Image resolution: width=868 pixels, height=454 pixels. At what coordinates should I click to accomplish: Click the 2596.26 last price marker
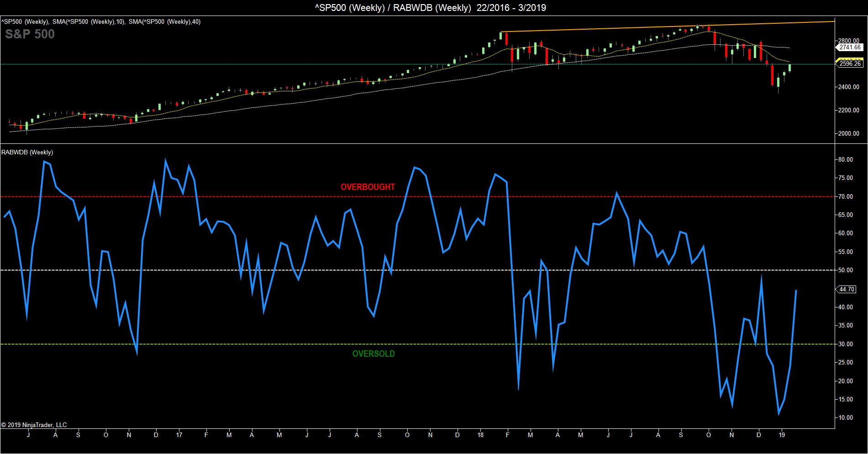849,64
